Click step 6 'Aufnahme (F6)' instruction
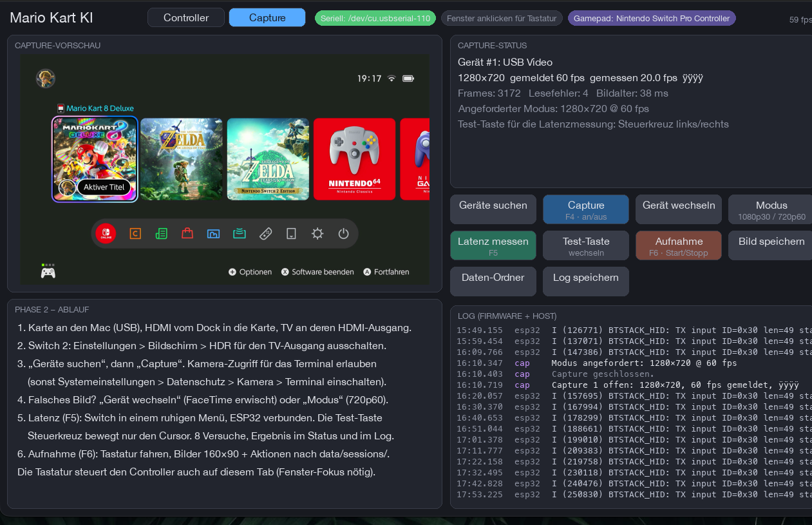Image resolution: width=812 pixels, height=525 pixels. [203, 454]
